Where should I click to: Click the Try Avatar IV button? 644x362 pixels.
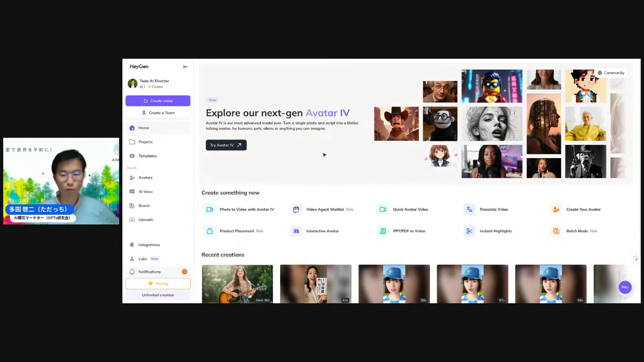pyautogui.click(x=226, y=145)
